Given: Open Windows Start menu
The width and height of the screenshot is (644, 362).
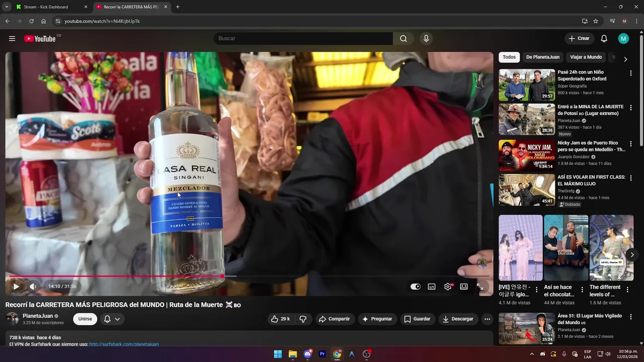Looking at the screenshot, I should [x=278, y=354].
